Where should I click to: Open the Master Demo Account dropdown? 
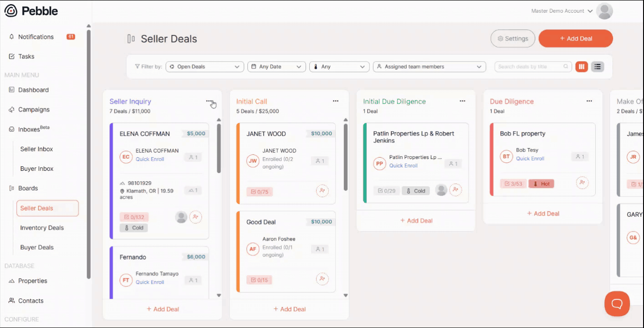[x=562, y=11]
